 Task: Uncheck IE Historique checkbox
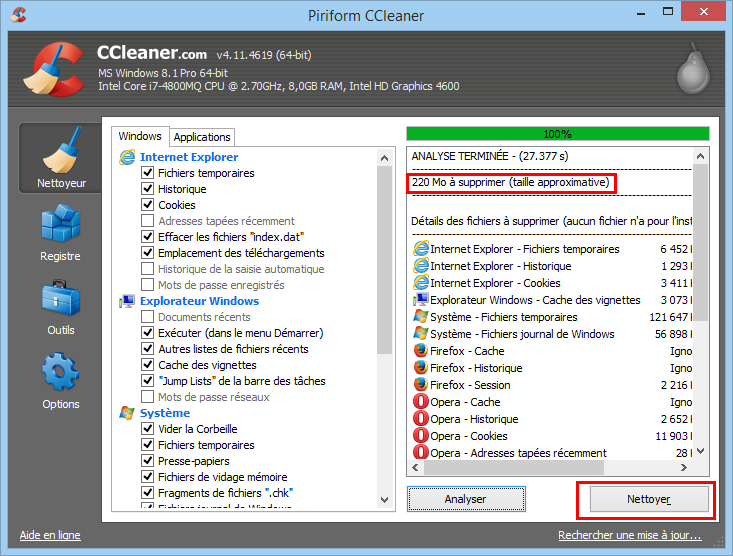pos(148,188)
